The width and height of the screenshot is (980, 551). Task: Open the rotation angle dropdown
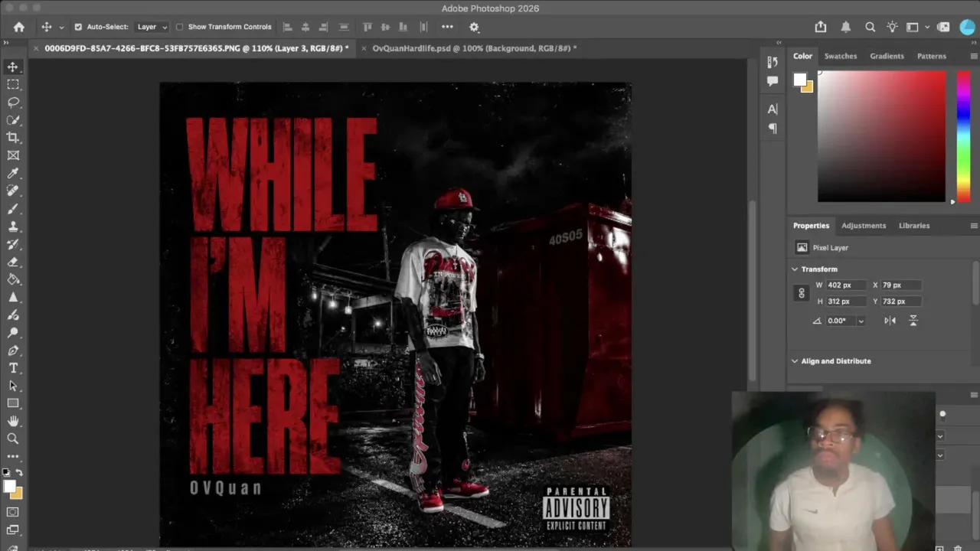(861, 321)
